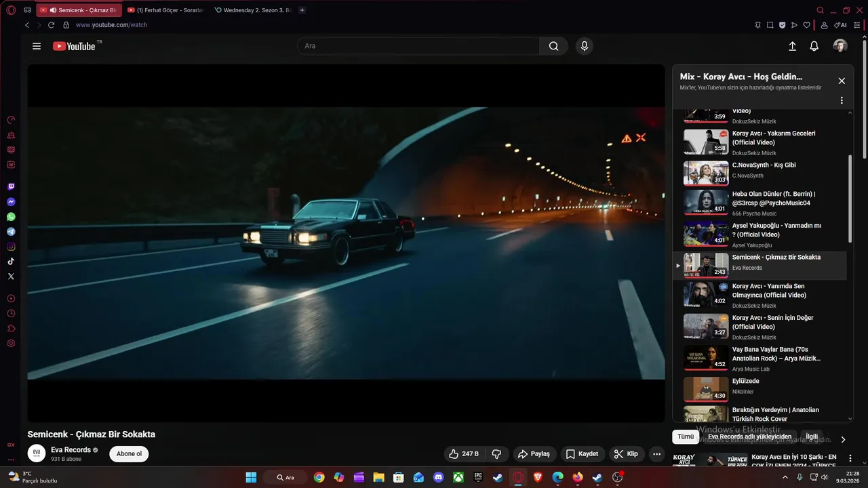Open Twitch in Opera sidebar

click(11, 186)
